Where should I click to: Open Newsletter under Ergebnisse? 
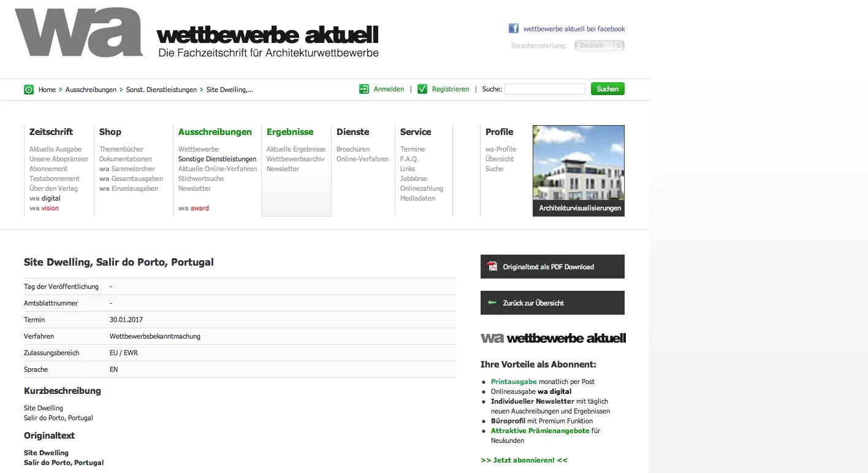tap(283, 169)
